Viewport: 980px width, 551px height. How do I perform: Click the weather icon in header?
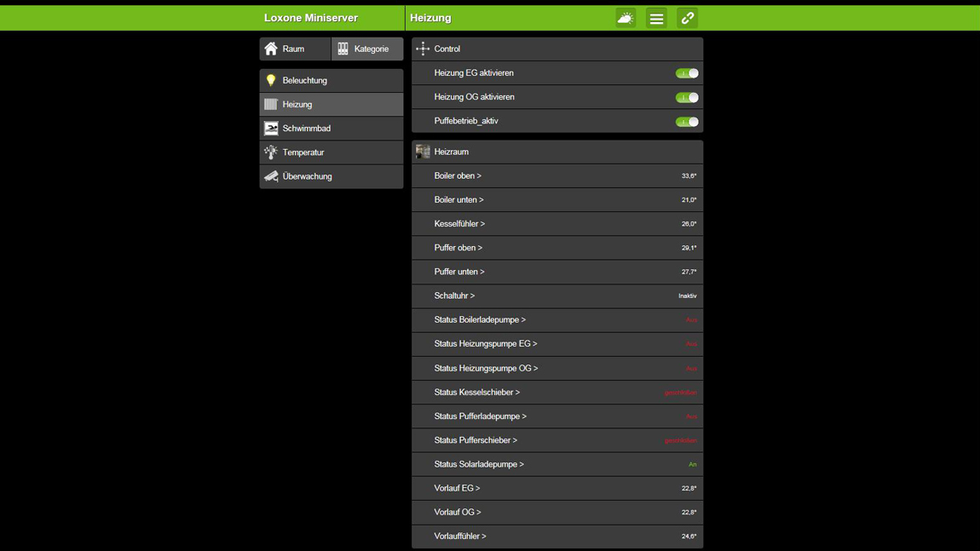625,18
